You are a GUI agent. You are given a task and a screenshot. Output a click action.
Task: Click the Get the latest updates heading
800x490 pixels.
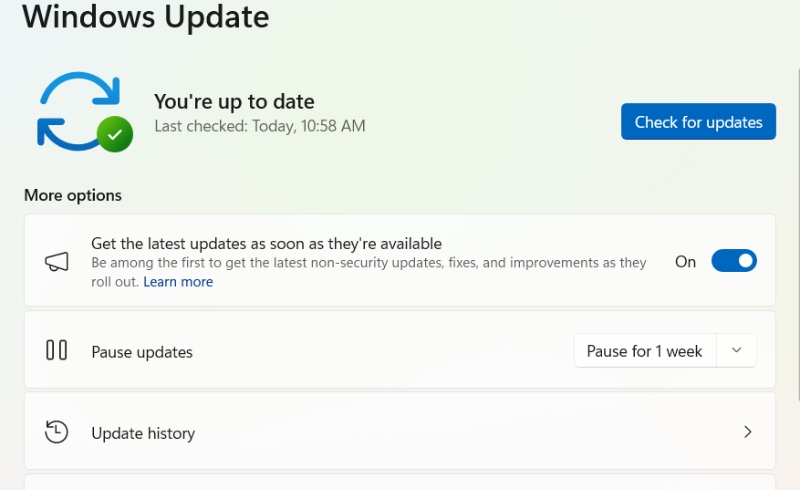266,243
